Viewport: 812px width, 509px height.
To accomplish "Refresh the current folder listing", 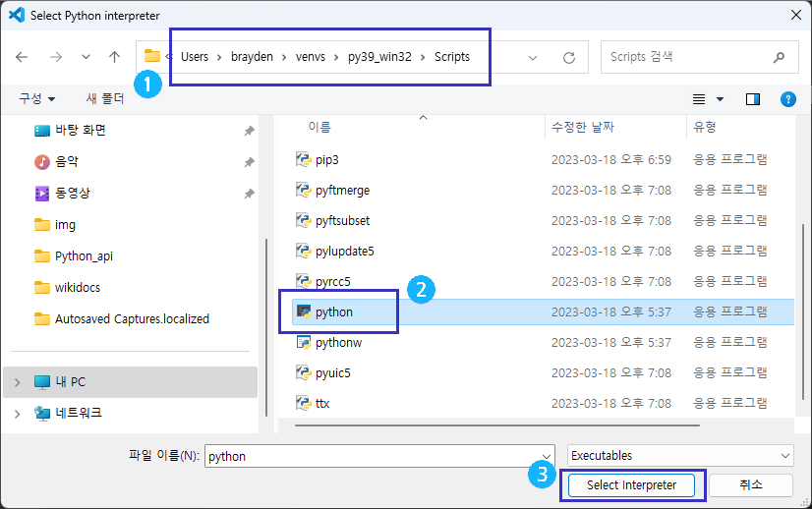I will [568, 57].
